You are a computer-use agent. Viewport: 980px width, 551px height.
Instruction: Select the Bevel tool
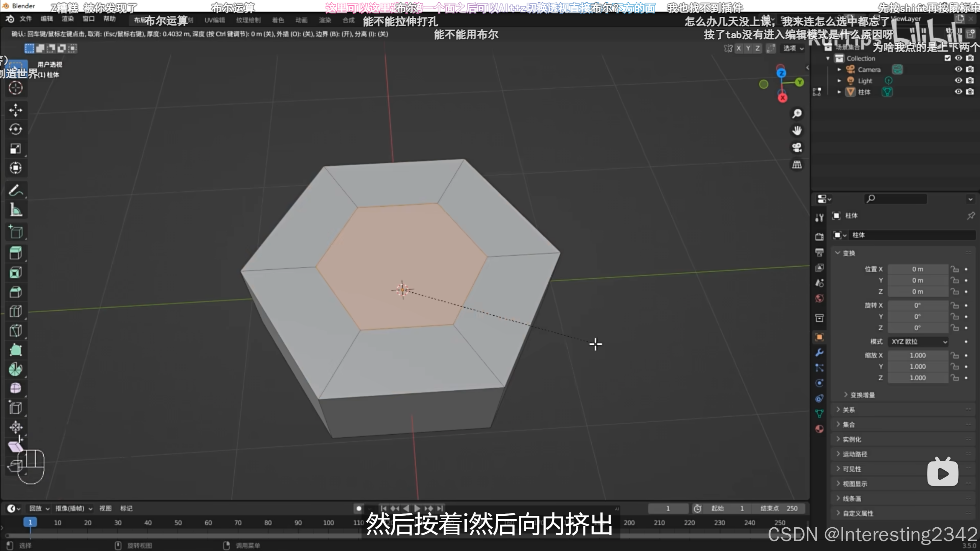[15, 292]
